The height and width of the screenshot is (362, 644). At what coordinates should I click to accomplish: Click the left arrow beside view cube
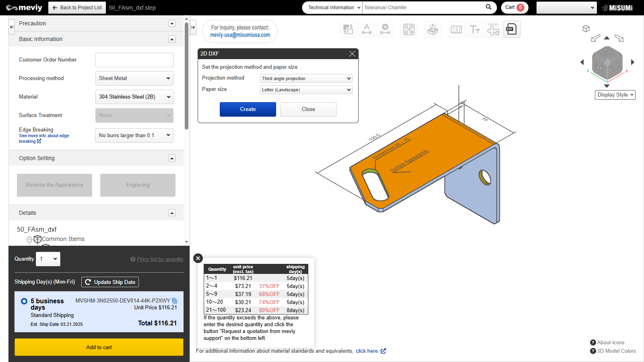[x=582, y=62]
